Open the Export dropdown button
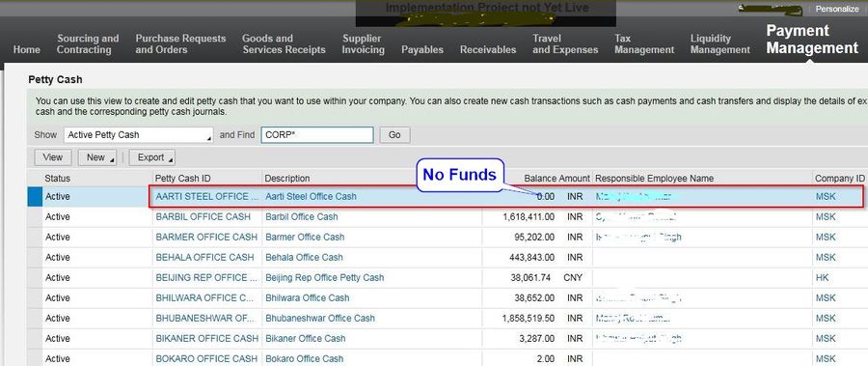The height and width of the screenshot is (366, 868). tap(151, 157)
